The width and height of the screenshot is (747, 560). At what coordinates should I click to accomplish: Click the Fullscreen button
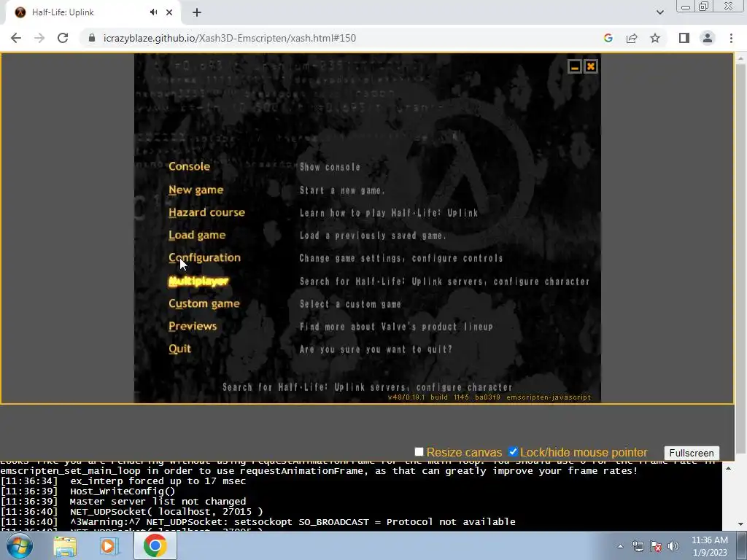692,453
